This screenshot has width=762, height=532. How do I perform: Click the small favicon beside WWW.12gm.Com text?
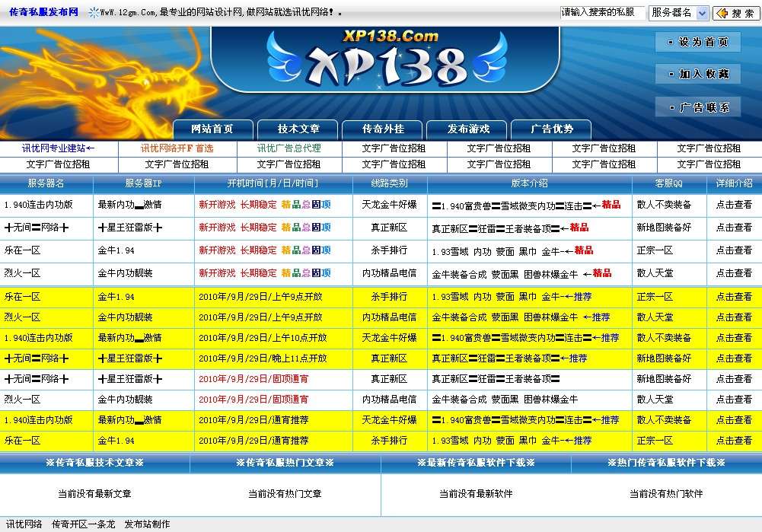(93, 11)
